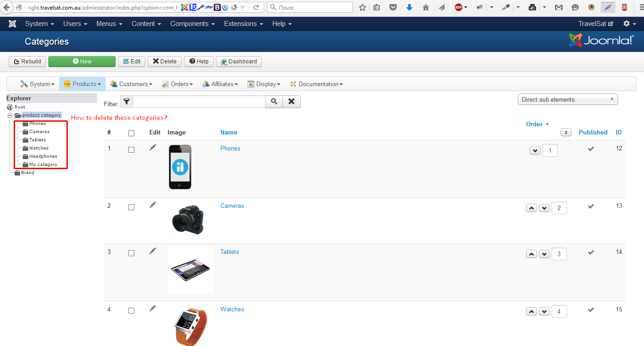This screenshot has height=346, width=644.
Task: Click the Edit toolbar button
Action: tap(132, 62)
